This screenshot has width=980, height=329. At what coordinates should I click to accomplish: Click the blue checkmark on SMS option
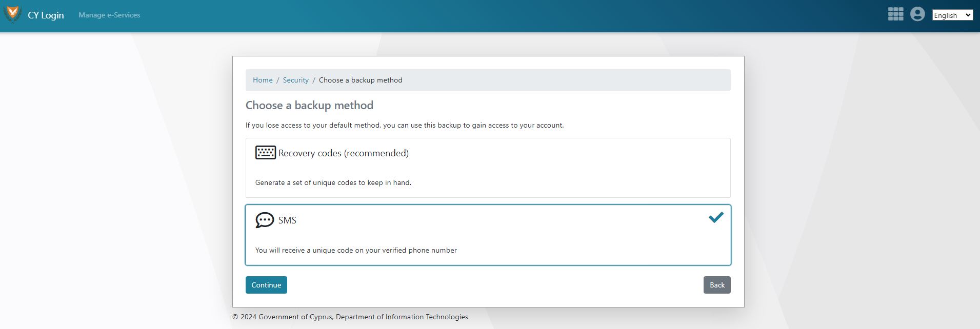pyautogui.click(x=716, y=217)
